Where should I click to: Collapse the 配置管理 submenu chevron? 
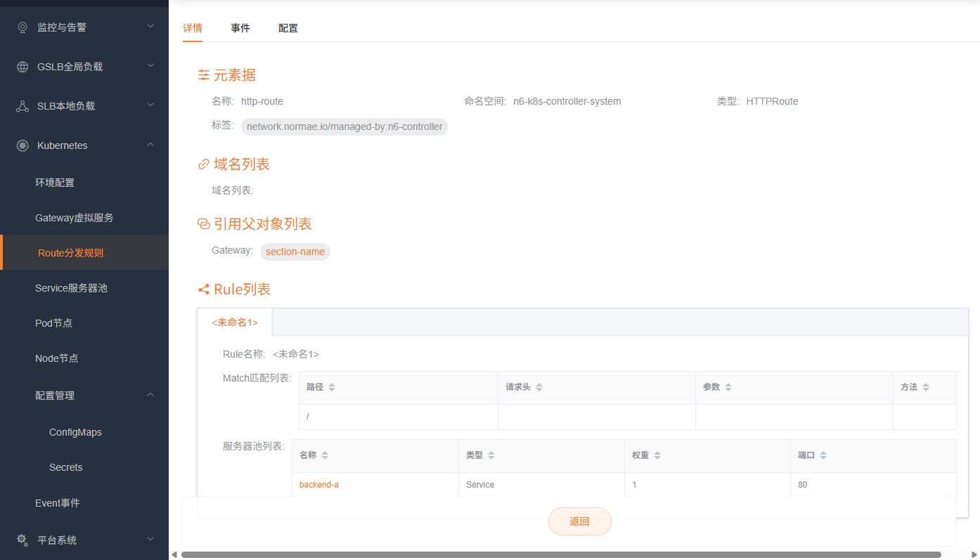point(150,395)
